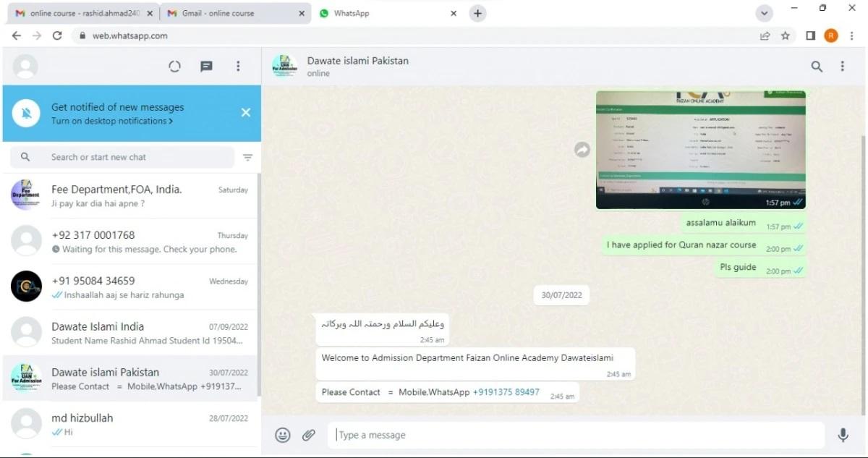Switch to the Gmail online course tab

point(231,13)
